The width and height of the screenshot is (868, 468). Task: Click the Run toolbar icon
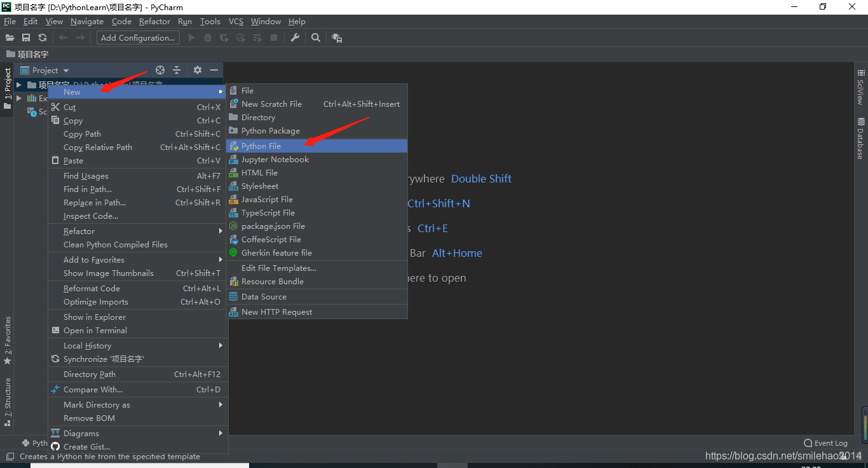191,38
